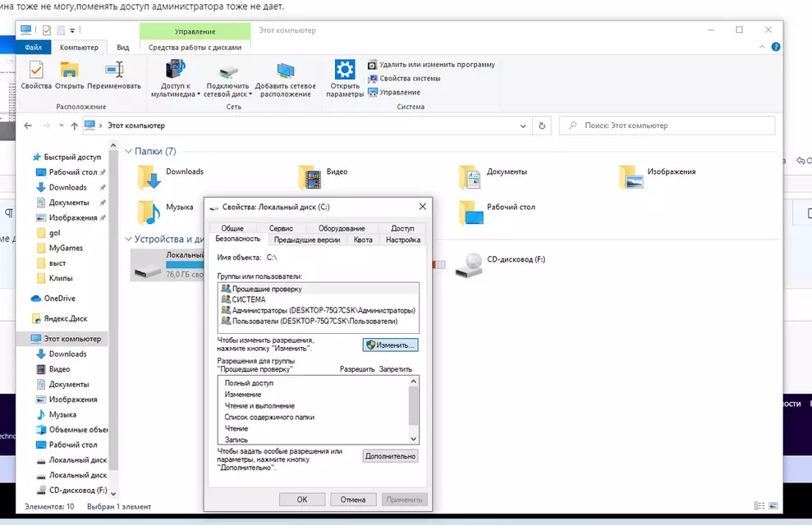This screenshot has height=525, width=812.
Task: Click the permissions list scrollbar
Action: pos(413,406)
